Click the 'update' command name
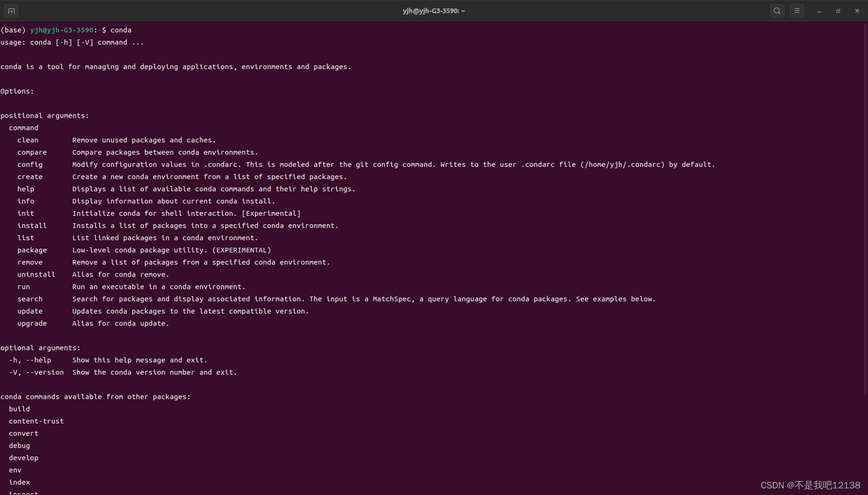 (x=30, y=311)
